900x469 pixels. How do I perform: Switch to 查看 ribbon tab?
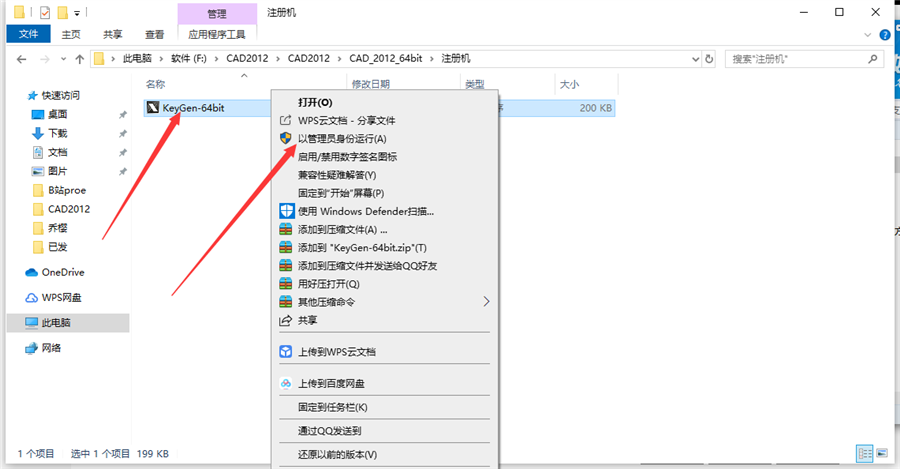pos(154,34)
